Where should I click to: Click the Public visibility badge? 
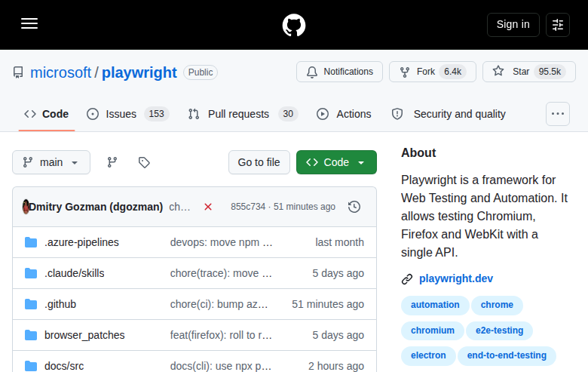pyautogui.click(x=201, y=72)
